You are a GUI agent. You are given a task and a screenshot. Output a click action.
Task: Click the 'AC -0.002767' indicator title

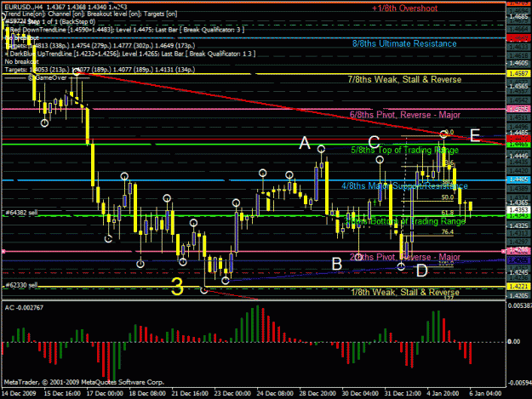(24, 307)
